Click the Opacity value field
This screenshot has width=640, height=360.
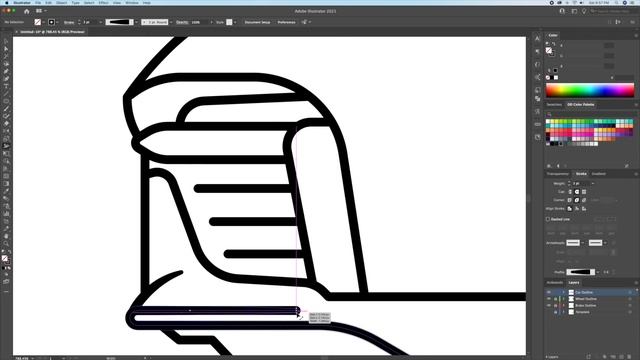[x=199, y=22]
